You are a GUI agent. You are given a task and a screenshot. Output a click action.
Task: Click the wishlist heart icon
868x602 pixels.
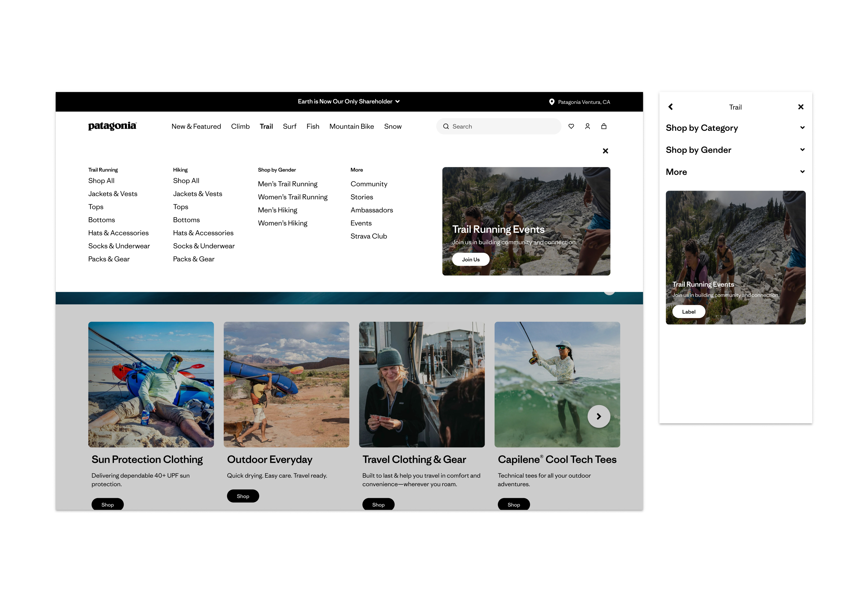(571, 126)
